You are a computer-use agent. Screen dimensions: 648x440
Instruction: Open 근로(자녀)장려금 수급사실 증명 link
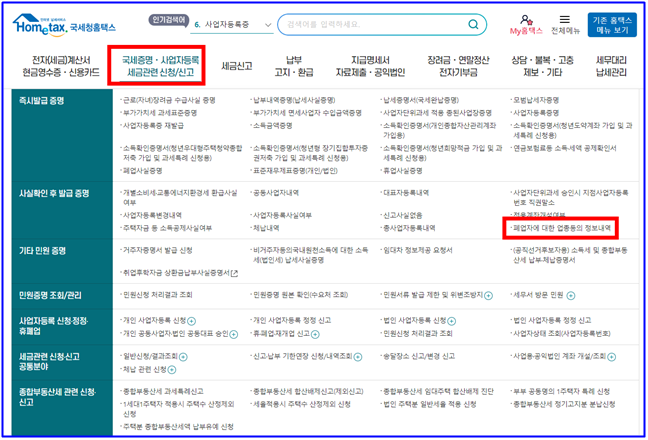coord(169,100)
